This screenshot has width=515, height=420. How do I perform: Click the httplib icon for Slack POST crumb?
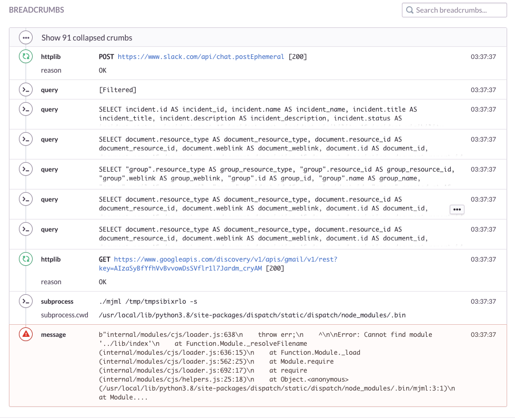pyautogui.click(x=26, y=56)
